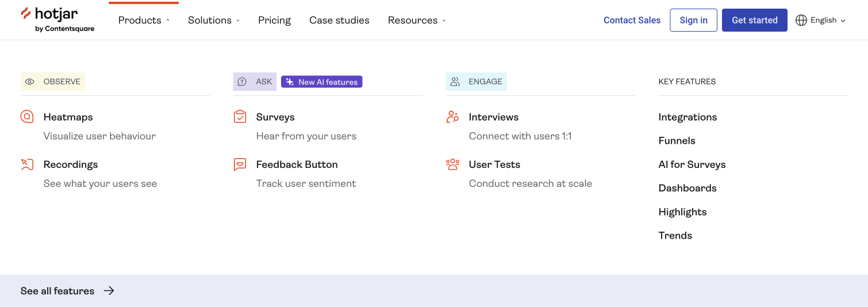
Task: Click the See all features arrow
Action: pyautogui.click(x=109, y=291)
